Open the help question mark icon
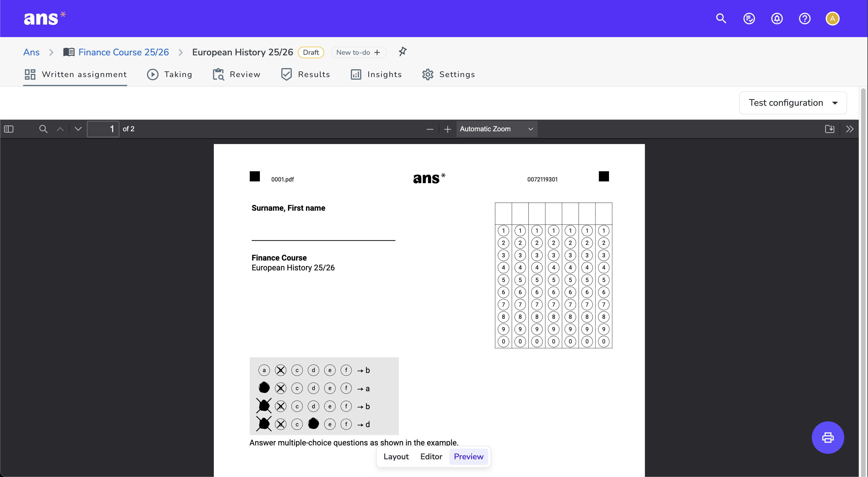868x477 pixels. (804, 19)
